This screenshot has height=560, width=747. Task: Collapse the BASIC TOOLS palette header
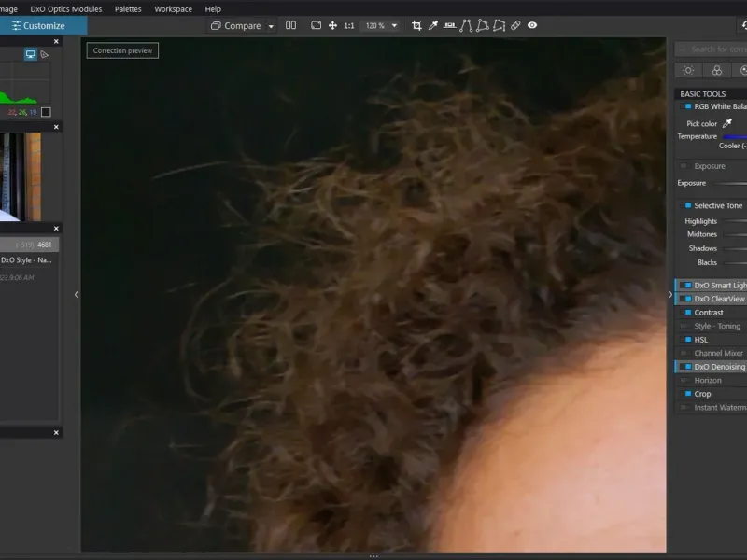tap(711, 94)
